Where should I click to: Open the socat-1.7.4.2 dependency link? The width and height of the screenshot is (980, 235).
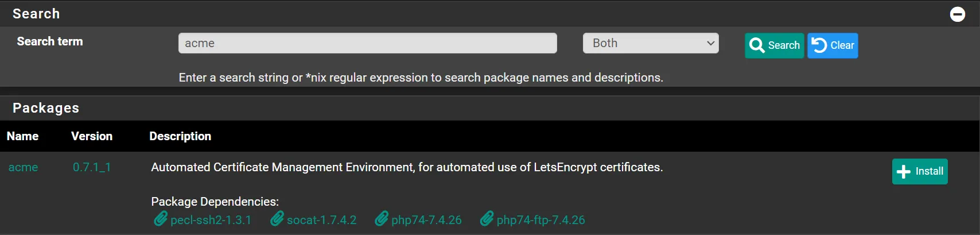[321, 220]
